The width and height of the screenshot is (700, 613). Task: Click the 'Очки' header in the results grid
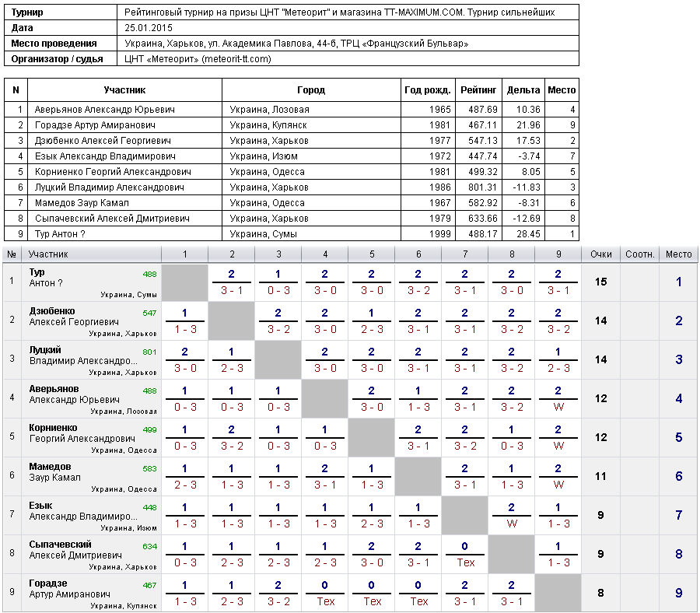[601, 254]
